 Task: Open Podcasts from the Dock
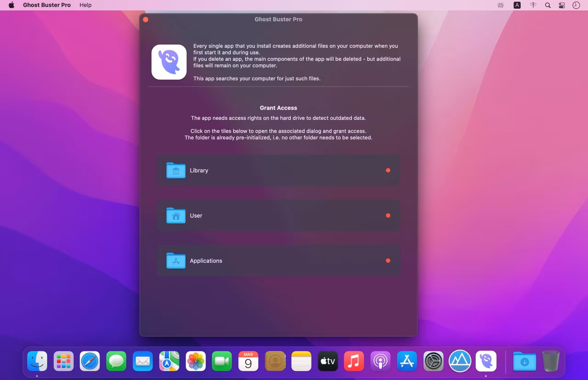pos(380,361)
